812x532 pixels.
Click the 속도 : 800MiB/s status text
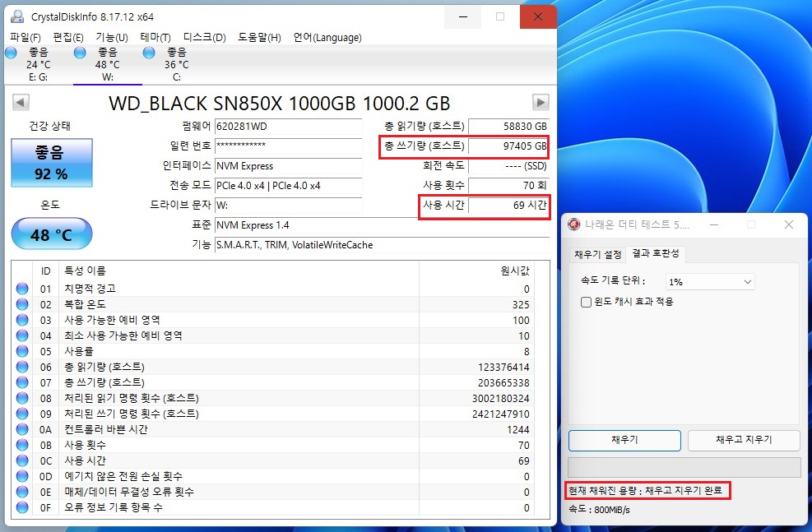click(599, 510)
